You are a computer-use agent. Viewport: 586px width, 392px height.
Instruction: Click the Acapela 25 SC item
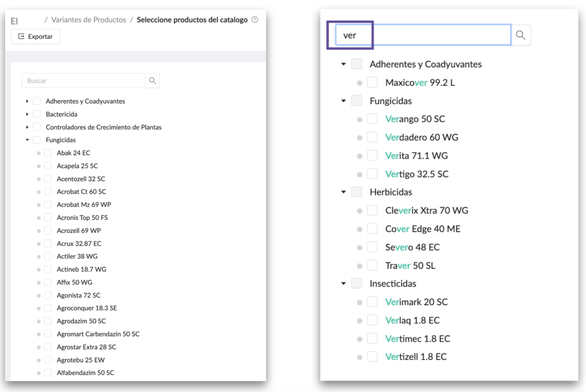coord(77,166)
